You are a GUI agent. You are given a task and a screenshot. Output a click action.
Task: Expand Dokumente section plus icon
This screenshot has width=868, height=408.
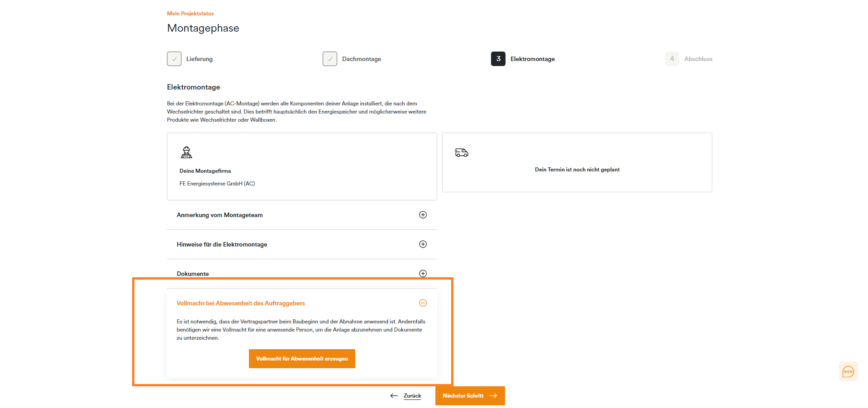click(x=423, y=274)
